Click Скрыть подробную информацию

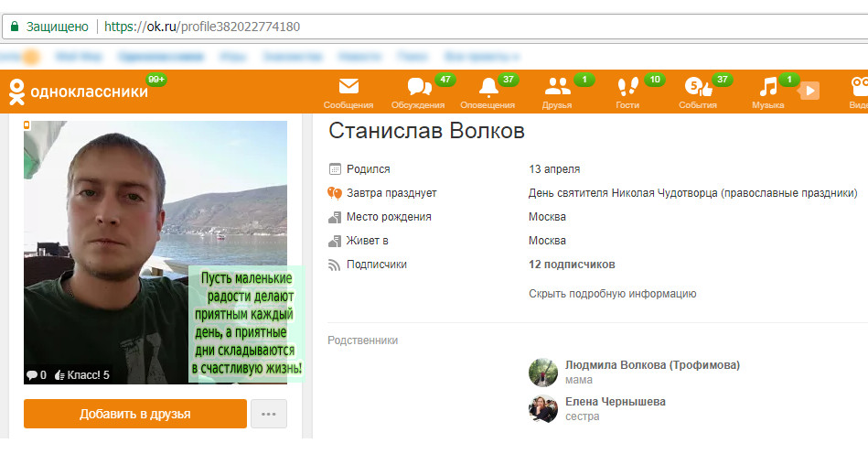point(612,294)
